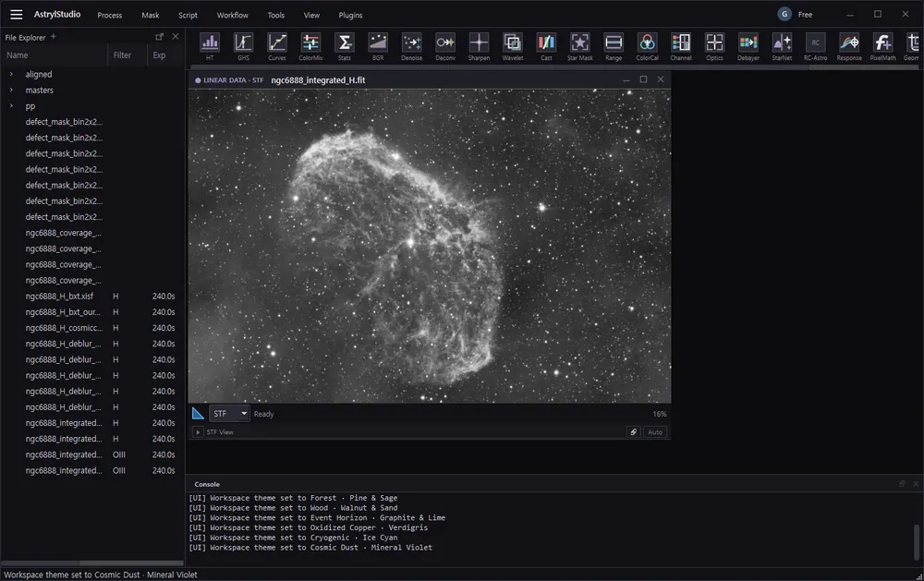Open the View menu
924x581 pixels.
311,16
